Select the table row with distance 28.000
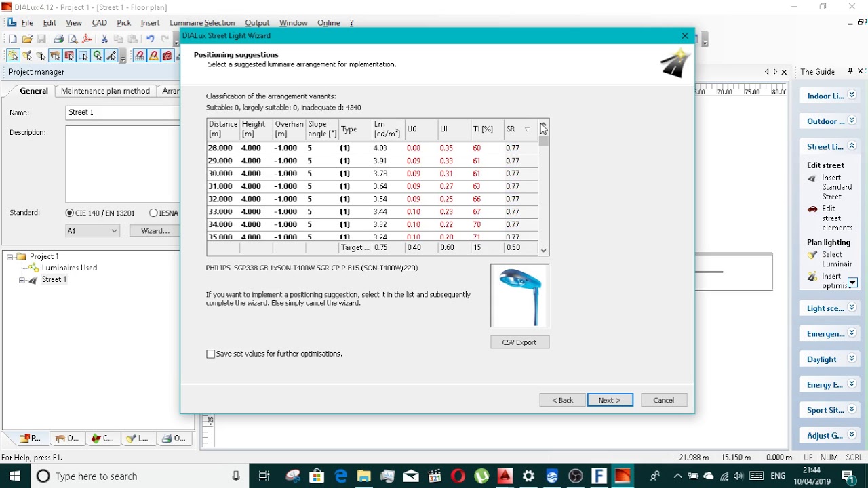The width and height of the screenshot is (868, 488). click(x=372, y=148)
